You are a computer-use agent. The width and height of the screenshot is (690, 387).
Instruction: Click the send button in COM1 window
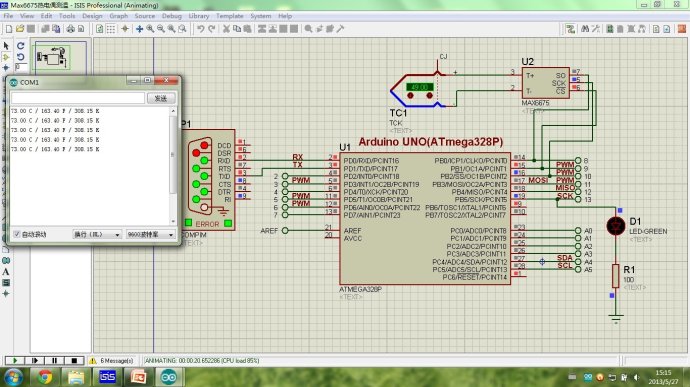(161, 98)
